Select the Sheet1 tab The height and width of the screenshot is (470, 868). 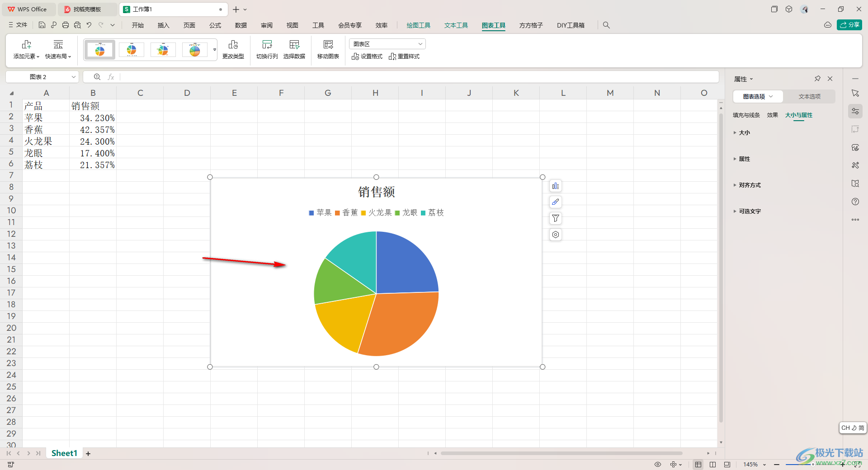coord(64,453)
